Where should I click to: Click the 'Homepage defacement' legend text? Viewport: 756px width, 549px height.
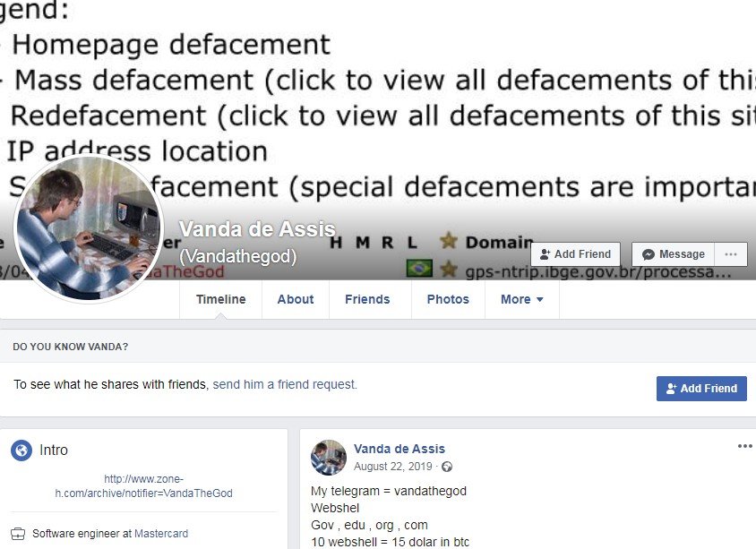click(x=171, y=45)
